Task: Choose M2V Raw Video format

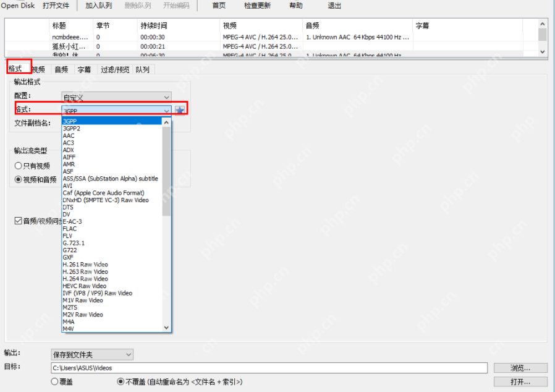Action: (x=112, y=315)
